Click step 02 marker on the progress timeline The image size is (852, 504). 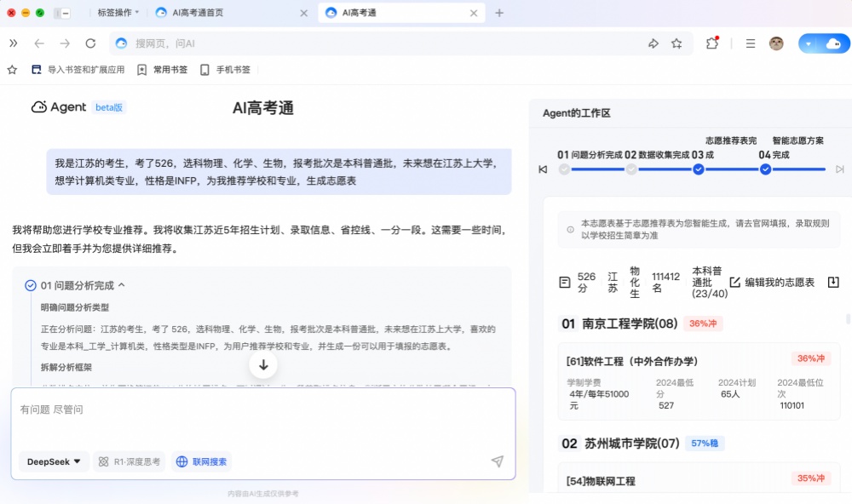click(631, 169)
